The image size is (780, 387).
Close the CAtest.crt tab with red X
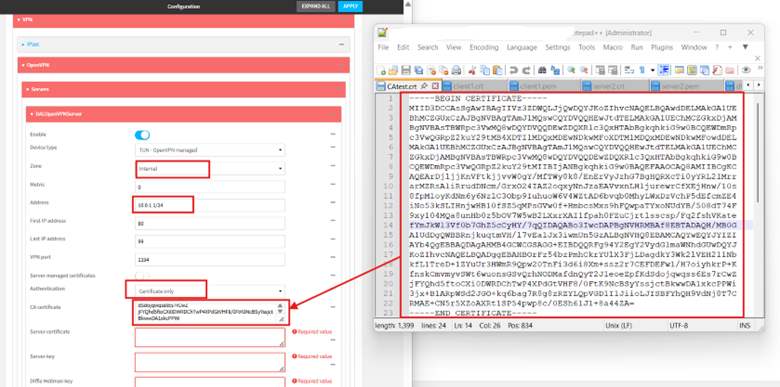[x=435, y=86]
